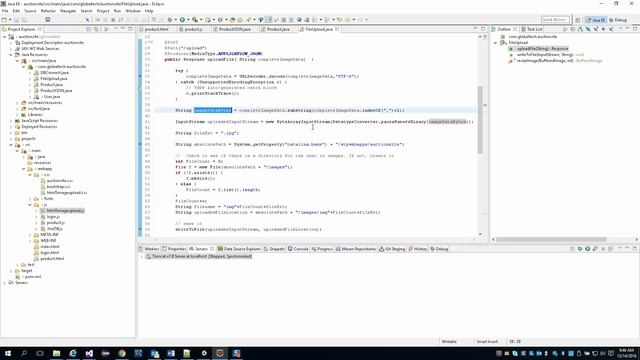Open the Git Staging tab

click(395, 249)
